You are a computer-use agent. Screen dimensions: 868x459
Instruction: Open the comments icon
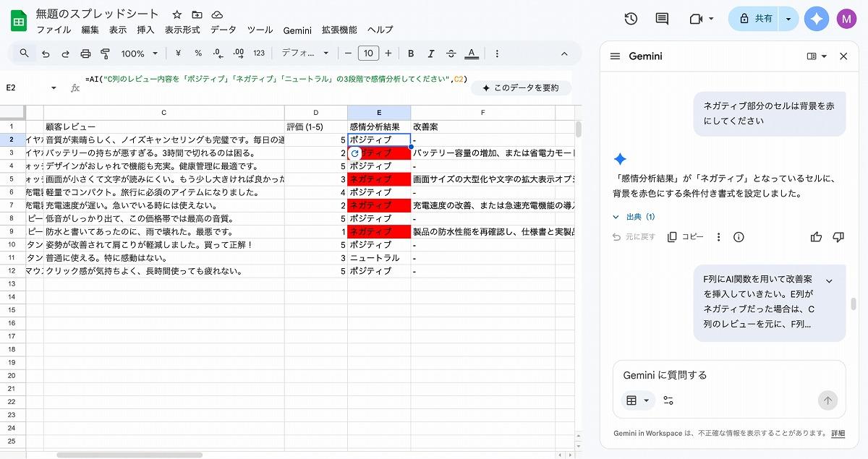tap(662, 19)
